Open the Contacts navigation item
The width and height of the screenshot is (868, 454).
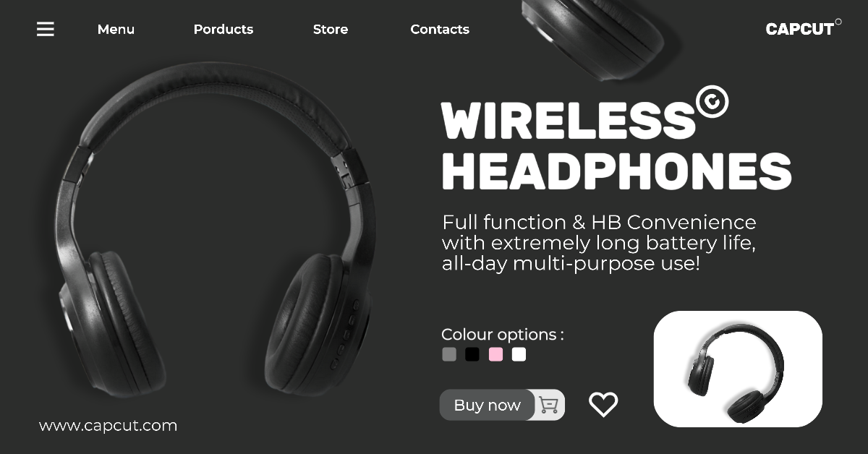440,30
